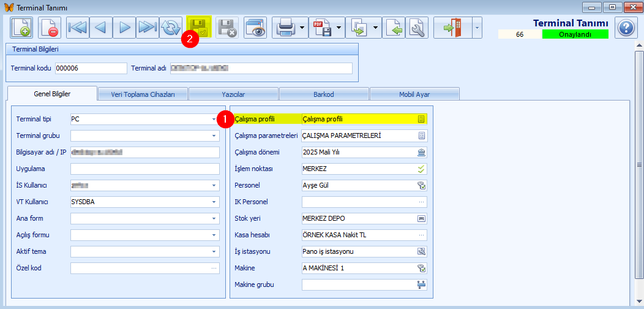Save the record with highlighted save icon
The height and width of the screenshot is (309, 644).
coord(199,28)
